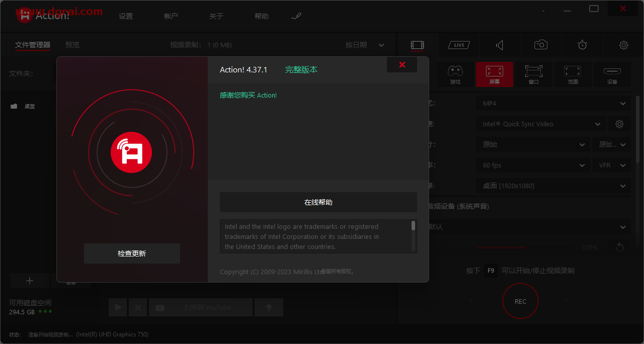Select 游戏 game recording mode
Screen dimensions: 644x344
pyautogui.click(x=455, y=74)
